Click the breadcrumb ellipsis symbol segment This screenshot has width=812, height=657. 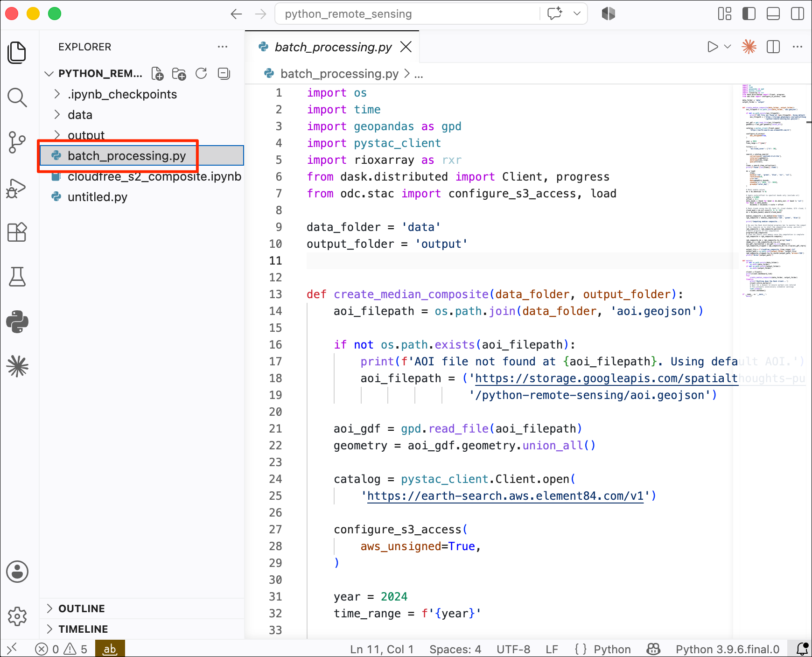tap(419, 74)
